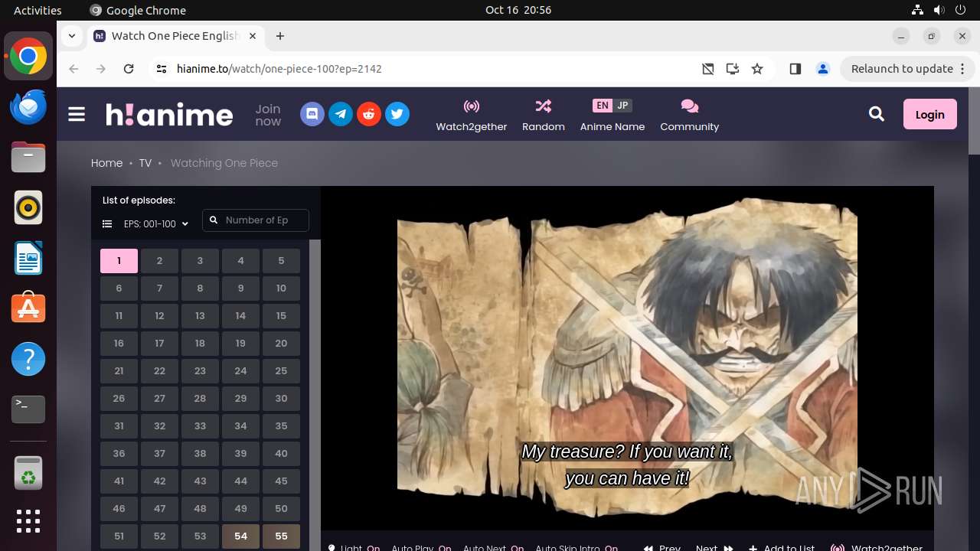Add this anime to list
The width and height of the screenshot is (980, 551).
coord(782,548)
